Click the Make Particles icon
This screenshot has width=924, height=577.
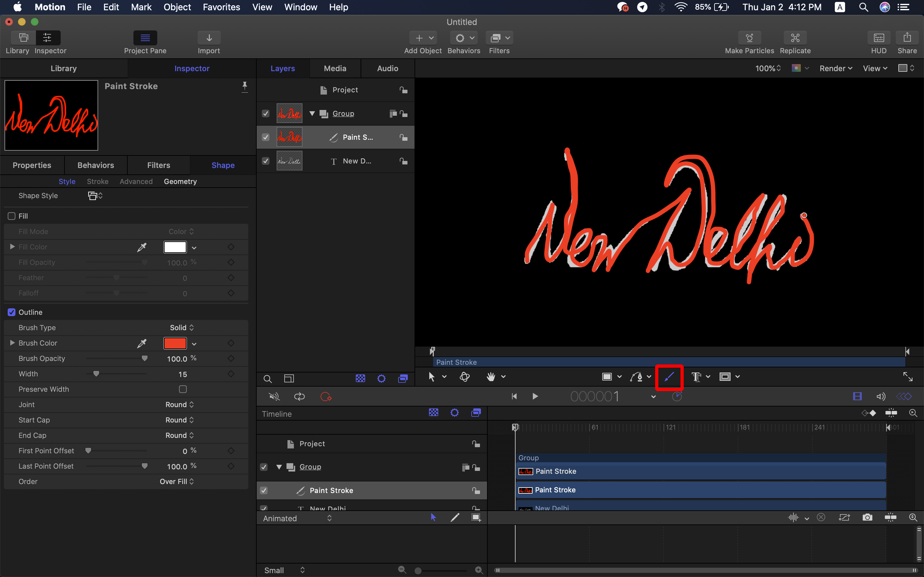pos(749,38)
